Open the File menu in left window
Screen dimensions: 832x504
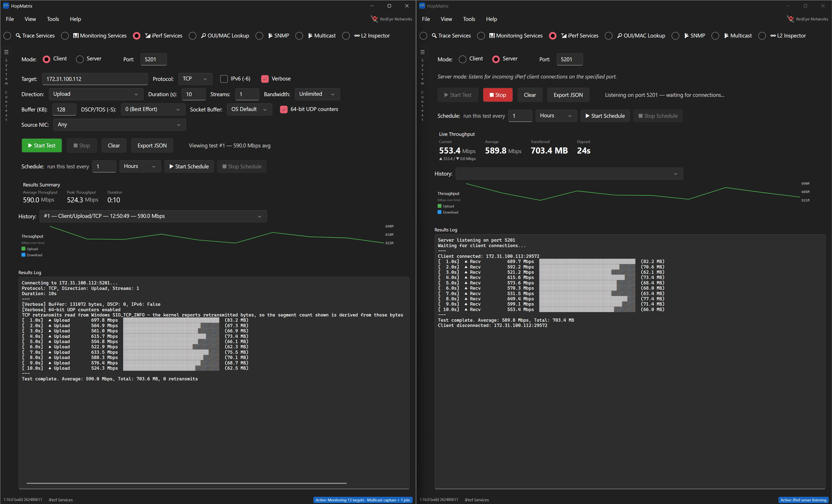pos(10,19)
